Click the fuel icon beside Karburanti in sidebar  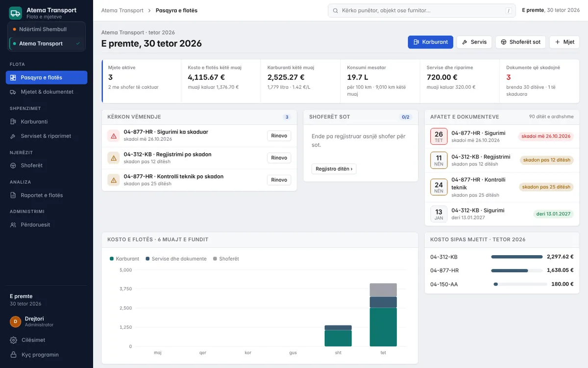(x=13, y=122)
